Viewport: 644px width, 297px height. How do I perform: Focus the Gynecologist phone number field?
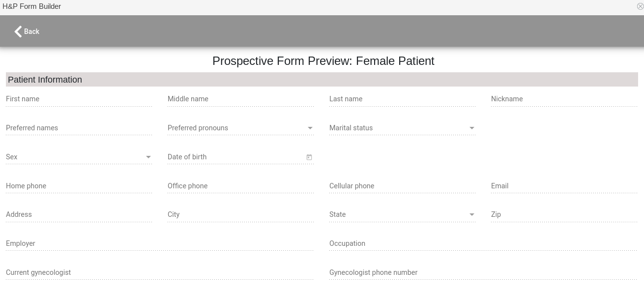point(483,273)
